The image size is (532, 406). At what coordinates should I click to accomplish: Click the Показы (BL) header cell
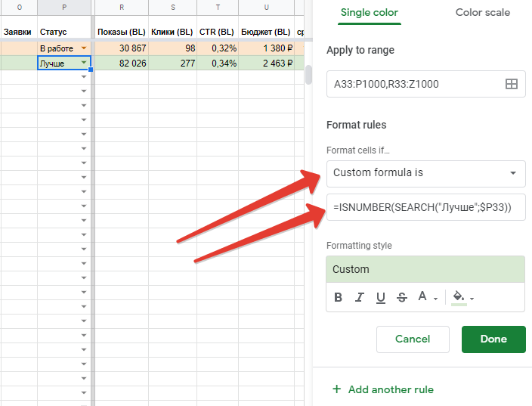click(x=122, y=29)
